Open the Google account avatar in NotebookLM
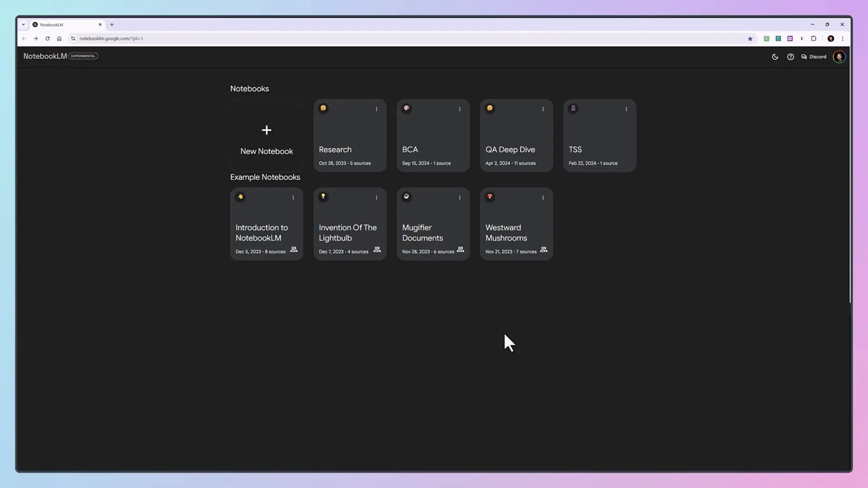Viewport: 868px width, 488px height. 839,56
